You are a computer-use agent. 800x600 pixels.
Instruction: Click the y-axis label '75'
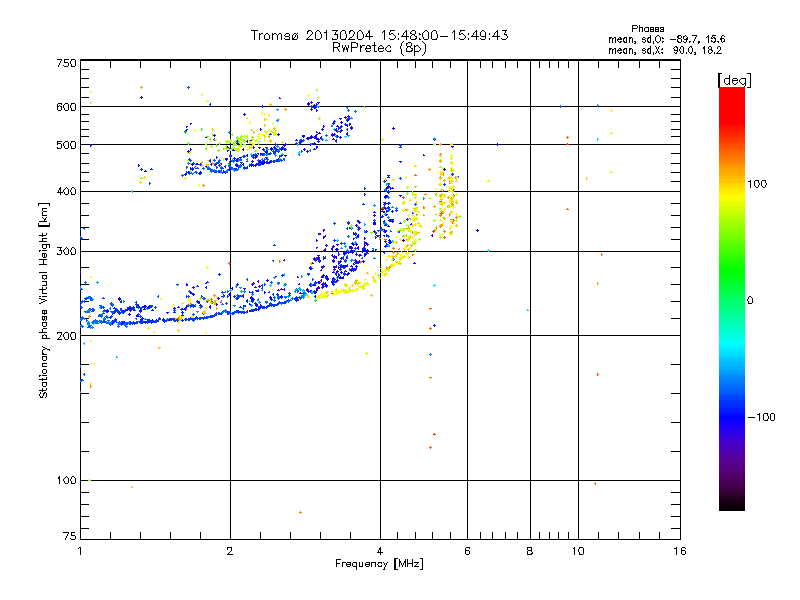70,536
